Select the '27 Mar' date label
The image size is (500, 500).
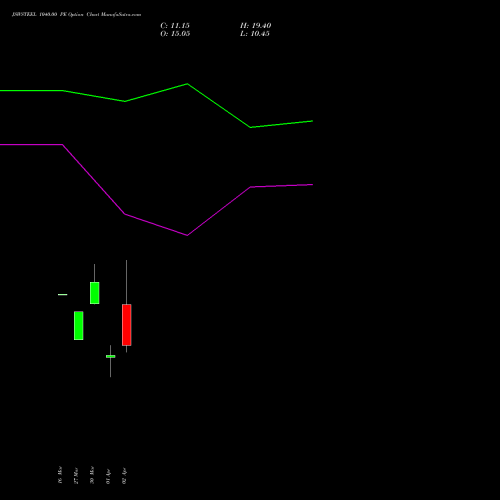point(76,476)
